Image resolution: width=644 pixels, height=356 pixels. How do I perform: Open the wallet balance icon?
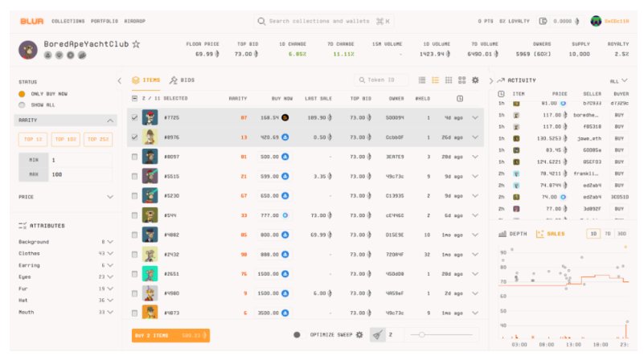[x=543, y=21]
